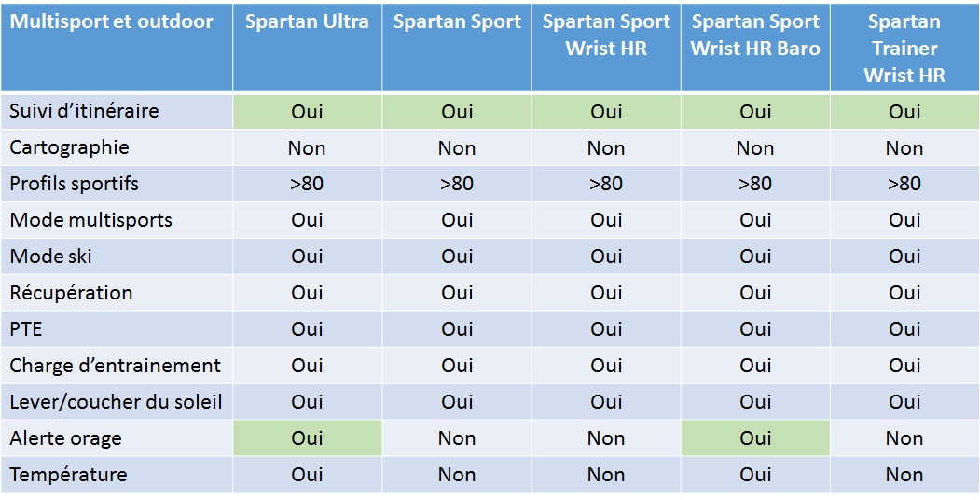The image size is (980, 500).
Task: Click the Alerte orage row label
Action: [65, 438]
